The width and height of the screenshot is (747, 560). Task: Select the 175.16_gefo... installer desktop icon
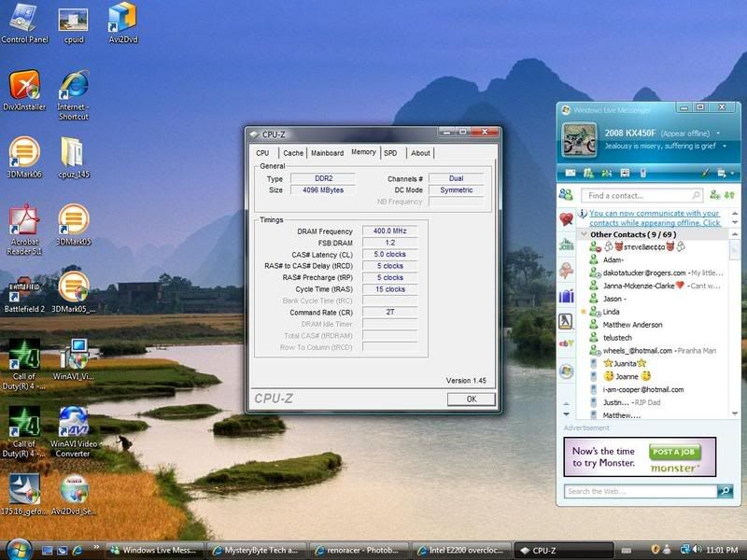click(24, 496)
